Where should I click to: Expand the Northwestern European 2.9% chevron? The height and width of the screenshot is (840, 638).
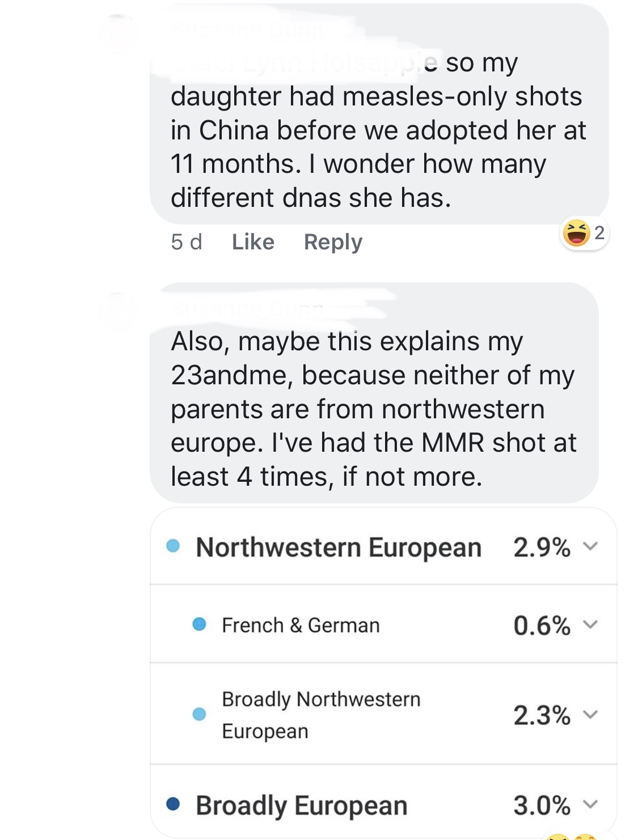tap(591, 546)
